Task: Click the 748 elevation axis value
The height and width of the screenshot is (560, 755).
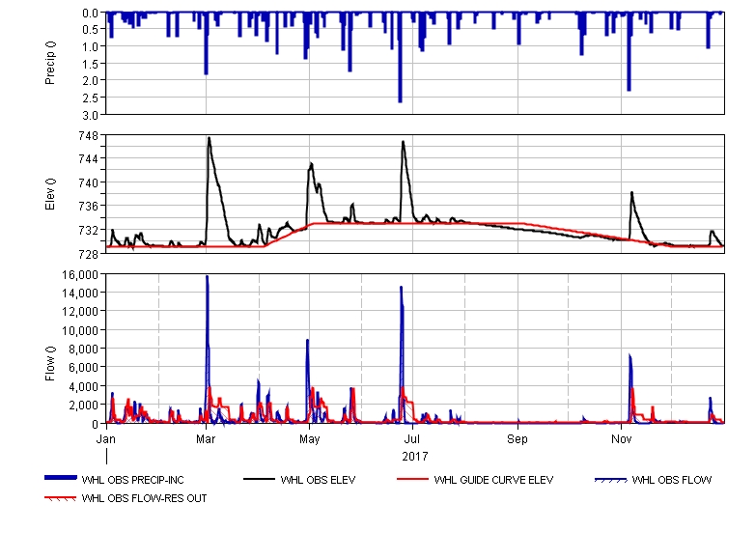Action: [88, 136]
